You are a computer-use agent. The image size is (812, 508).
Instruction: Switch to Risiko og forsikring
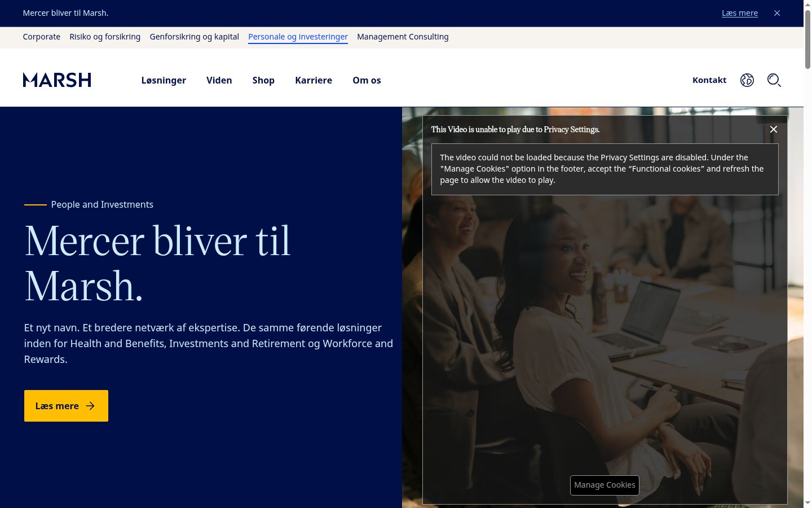pos(105,37)
